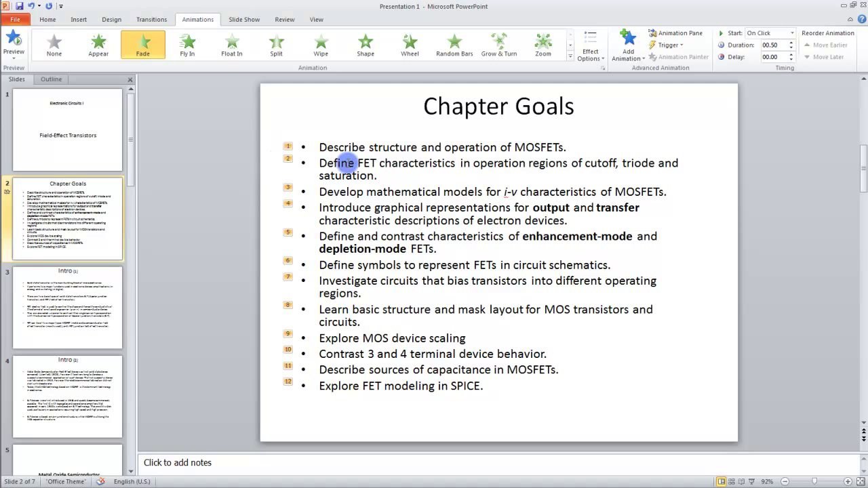Click animation marker 12 on slide

[x=288, y=382]
